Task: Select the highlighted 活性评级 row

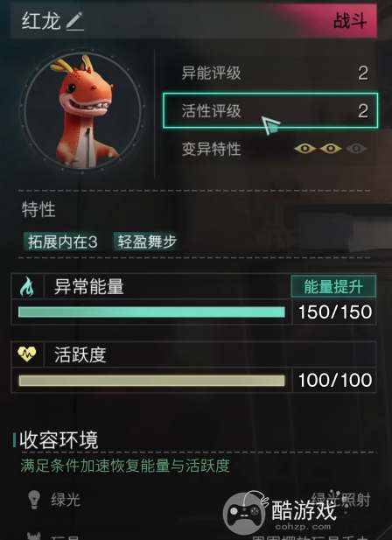Action: pyautogui.click(x=270, y=110)
